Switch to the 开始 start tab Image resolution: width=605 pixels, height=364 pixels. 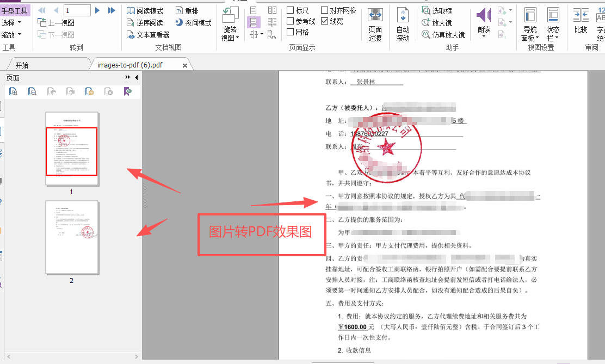[22, 65]
